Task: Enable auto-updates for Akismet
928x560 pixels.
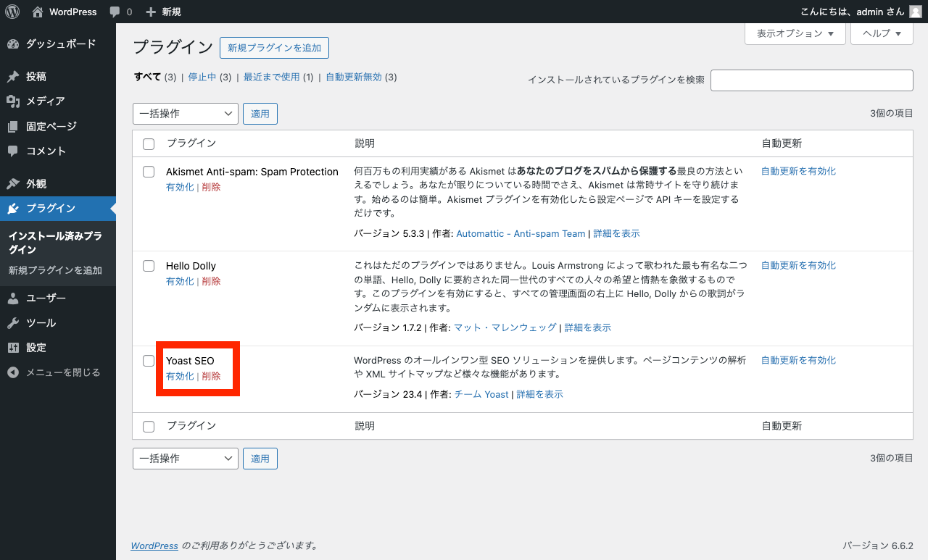Action: tap(798, 171)
